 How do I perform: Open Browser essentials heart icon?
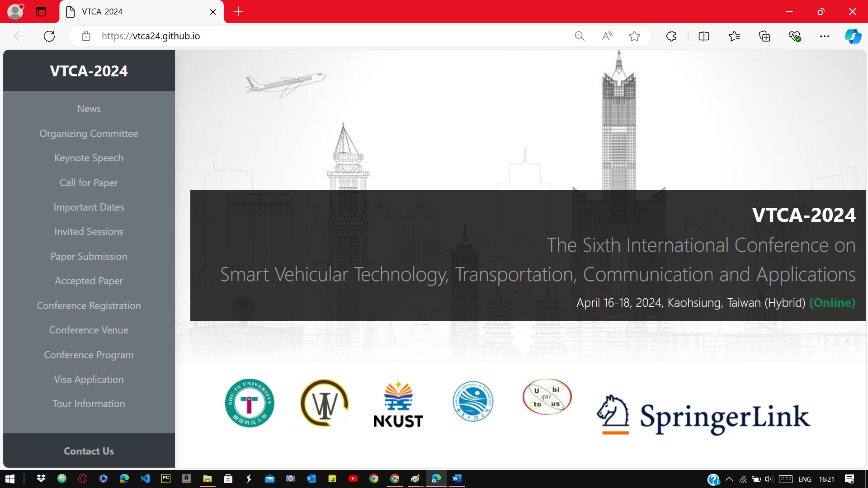click(795, 36)
